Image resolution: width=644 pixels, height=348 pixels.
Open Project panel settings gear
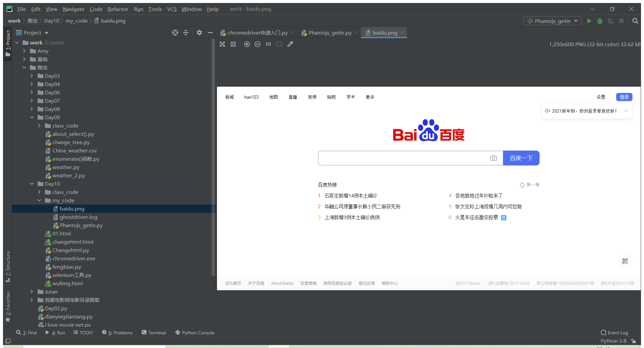[199, 33]
